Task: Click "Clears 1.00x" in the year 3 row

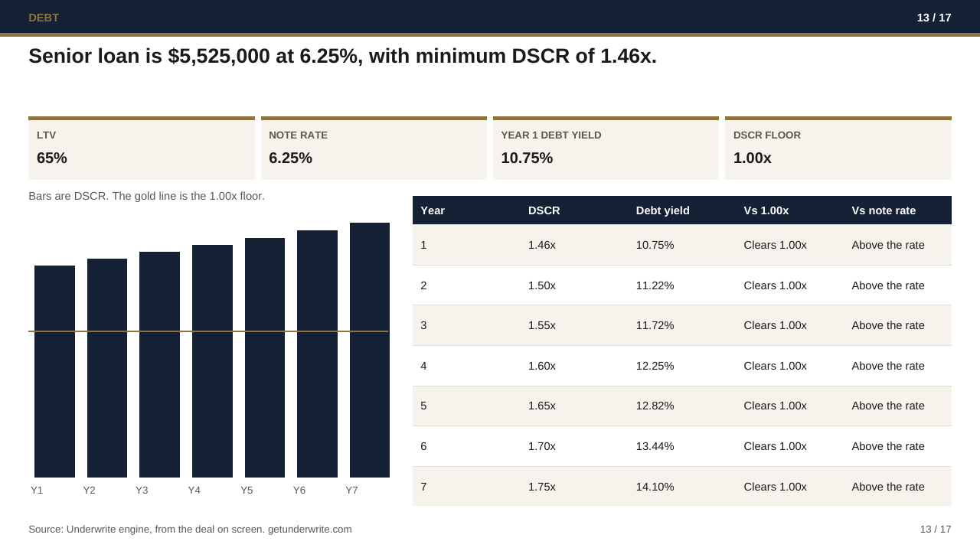Action: tap(776, 325)
